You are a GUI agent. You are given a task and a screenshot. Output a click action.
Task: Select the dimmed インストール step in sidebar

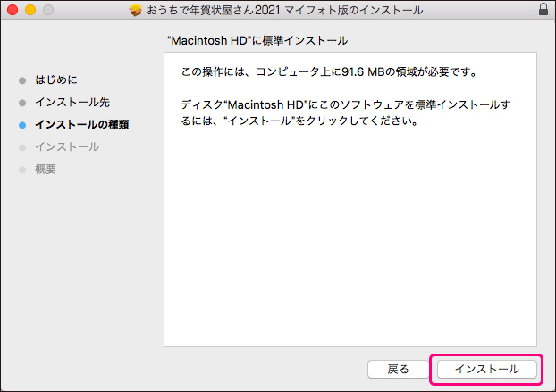coord(67,147)
